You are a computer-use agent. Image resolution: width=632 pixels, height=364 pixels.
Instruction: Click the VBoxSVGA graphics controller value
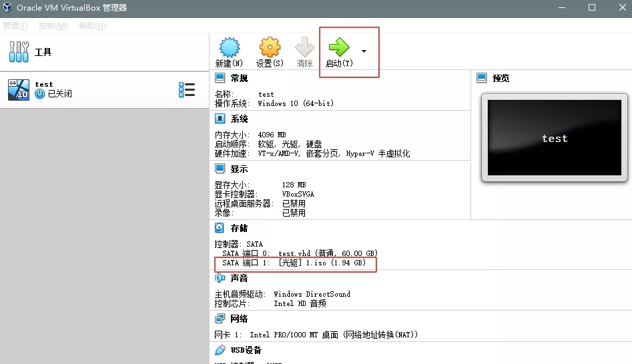(x=298, y=194)
